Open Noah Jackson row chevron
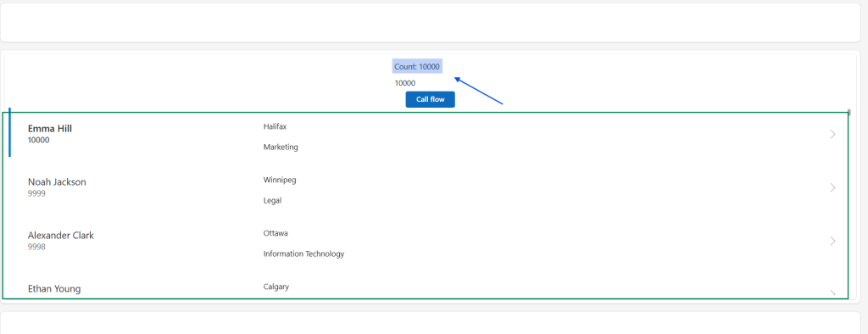The width and height of the screenshot is (868, 334). (832, 188)
